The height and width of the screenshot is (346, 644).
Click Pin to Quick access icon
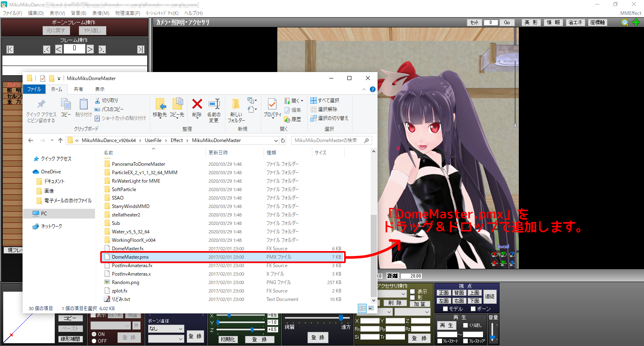click(41, 104)
